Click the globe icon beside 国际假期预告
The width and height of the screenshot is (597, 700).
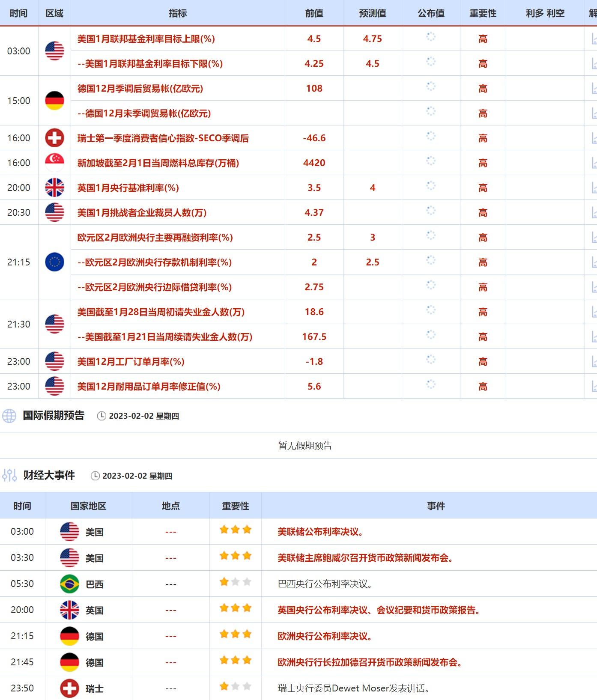9,416
